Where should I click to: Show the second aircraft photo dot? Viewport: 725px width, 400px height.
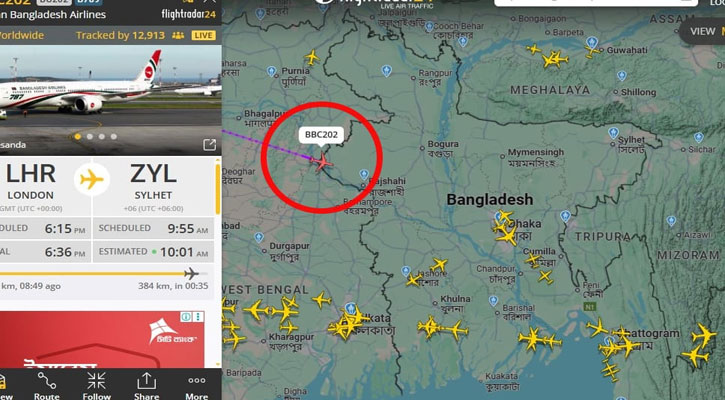[x=90, y=136]
